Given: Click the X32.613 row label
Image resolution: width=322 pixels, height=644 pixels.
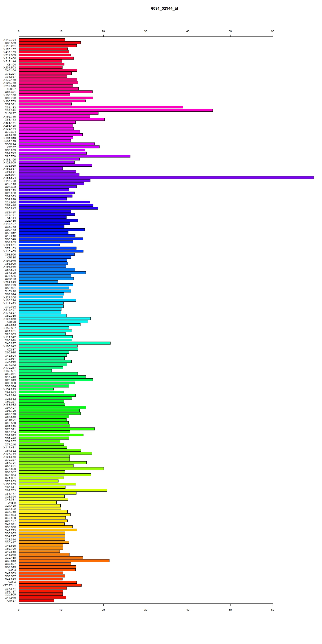Looking at the screenshot, I should tap(10, 561).
